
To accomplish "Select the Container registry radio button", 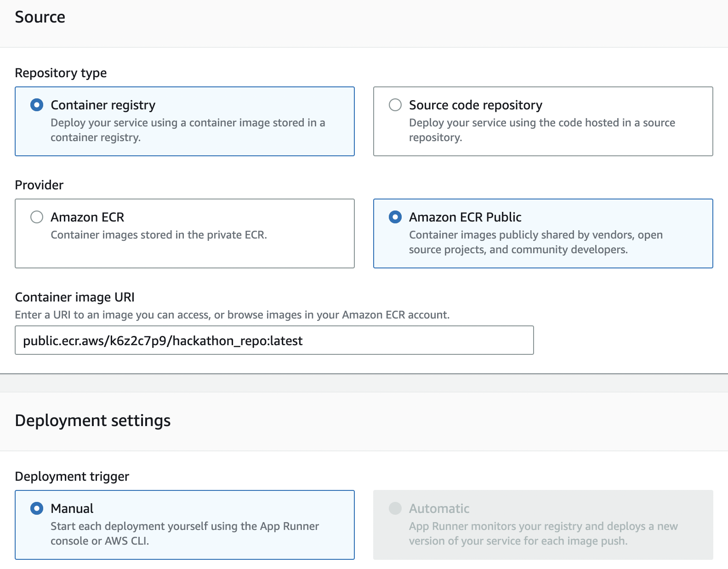I will pos(37,105).
